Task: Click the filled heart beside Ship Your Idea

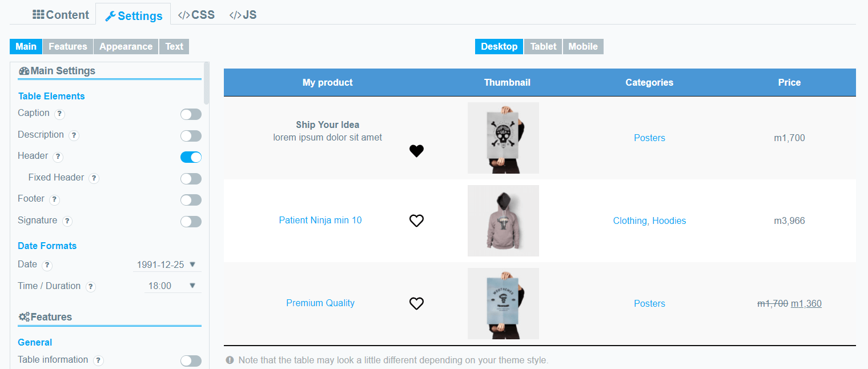Action: pyautogui.click(x=416, y=151)
